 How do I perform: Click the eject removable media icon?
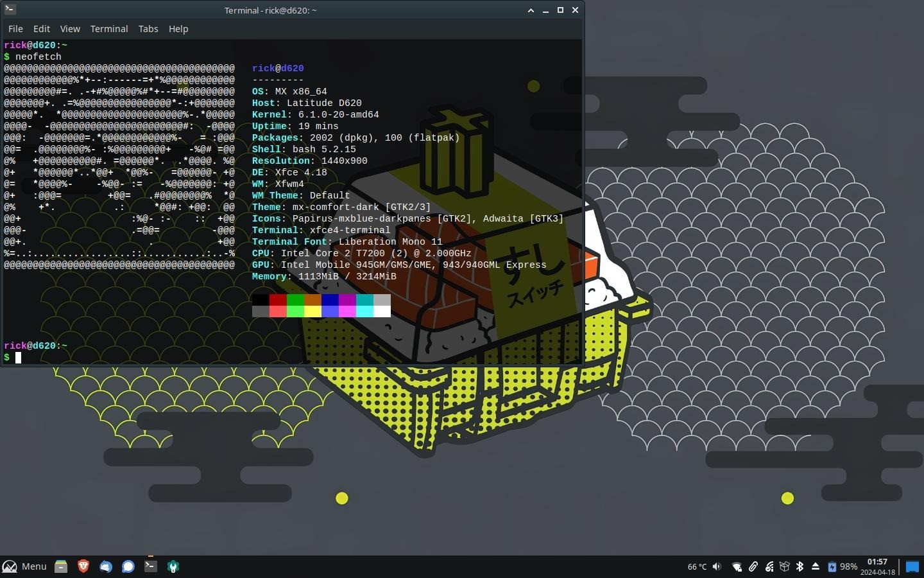coord(816,566)
